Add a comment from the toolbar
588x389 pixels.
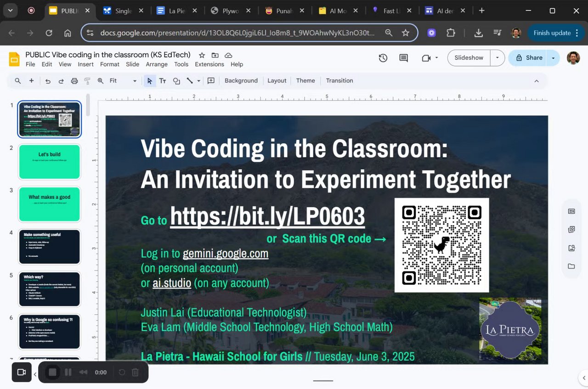[x=211, y=81]
